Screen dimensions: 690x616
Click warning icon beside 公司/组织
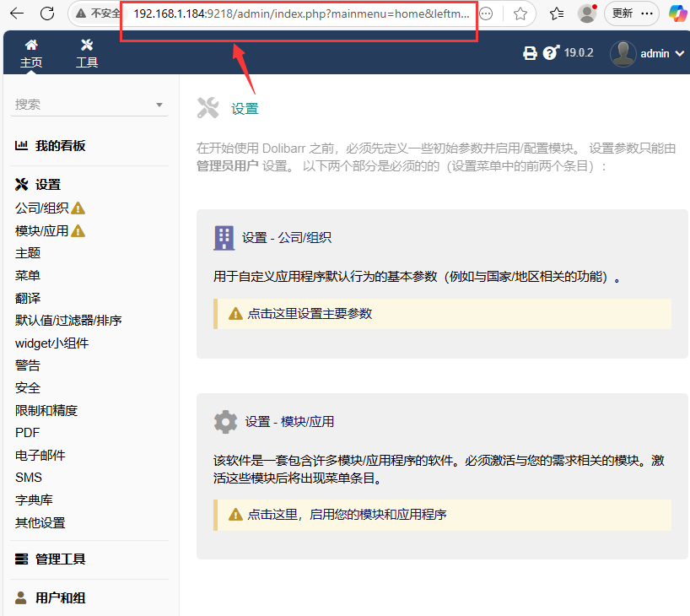[x=78, y=208]
